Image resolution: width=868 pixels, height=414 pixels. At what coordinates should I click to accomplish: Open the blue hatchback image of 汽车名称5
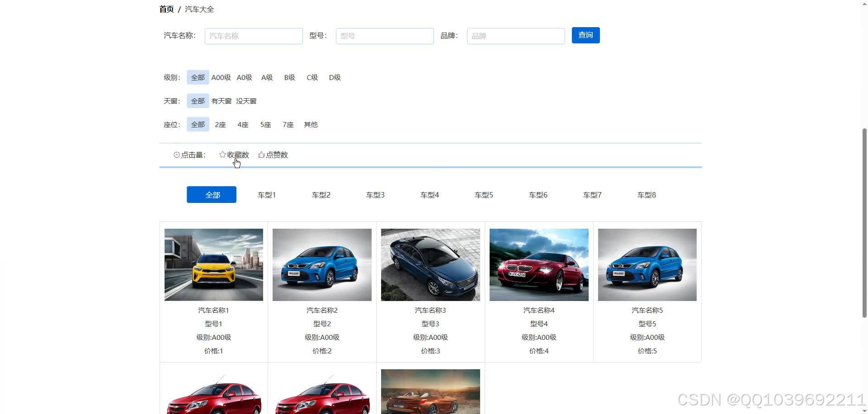point(647,264)
